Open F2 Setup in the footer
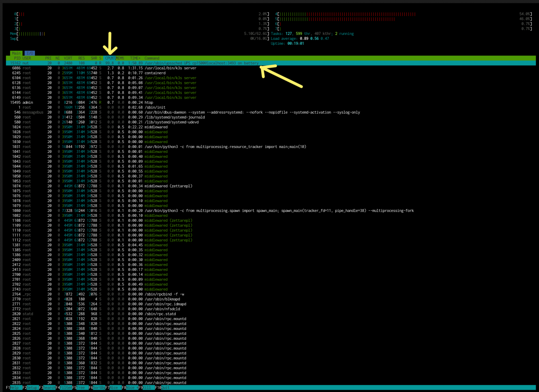539x392 pixels. coord(30,388)
